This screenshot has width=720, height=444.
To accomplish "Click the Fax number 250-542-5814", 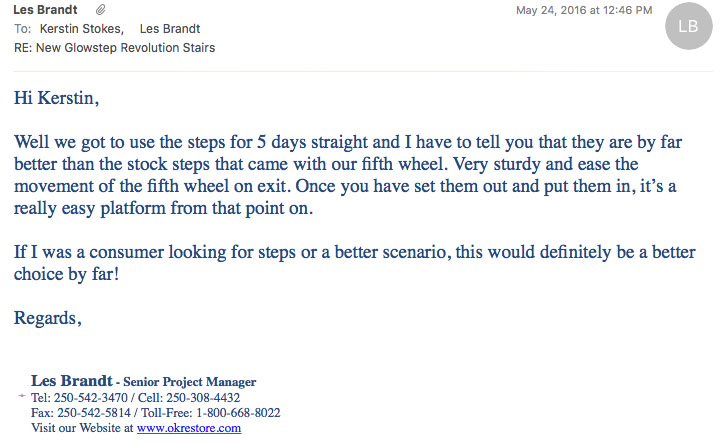I will (94, 413).
